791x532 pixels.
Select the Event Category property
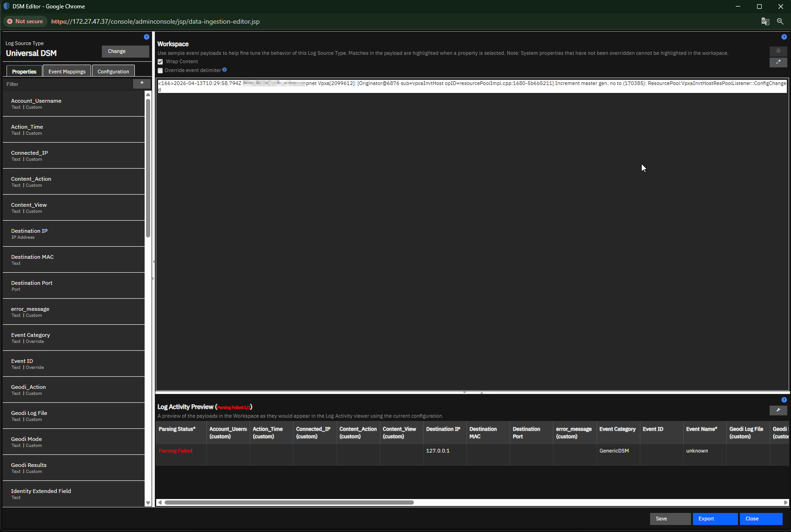74,338
